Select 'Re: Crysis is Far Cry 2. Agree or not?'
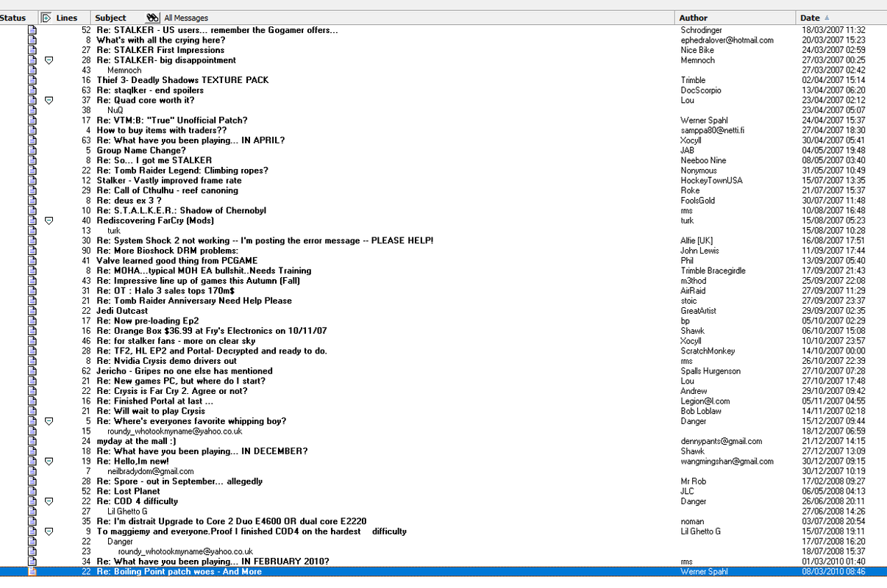 tap(172, 391)
